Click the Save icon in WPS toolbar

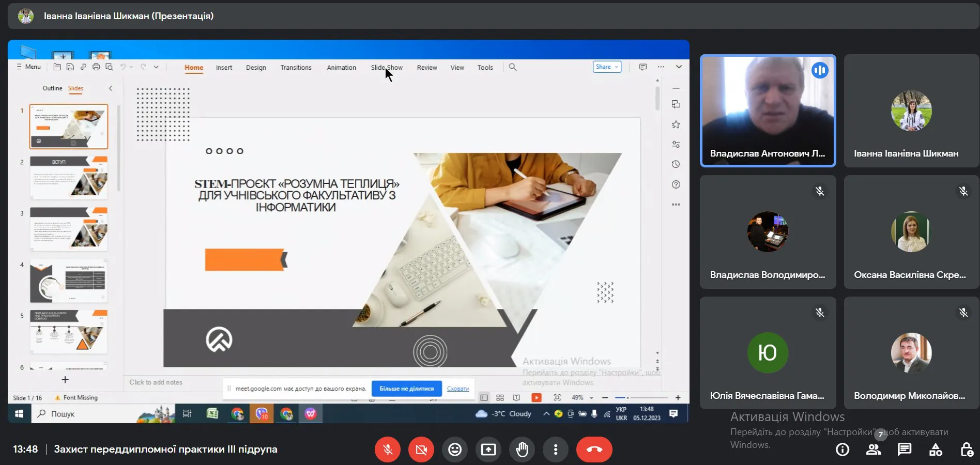(70, 67)
